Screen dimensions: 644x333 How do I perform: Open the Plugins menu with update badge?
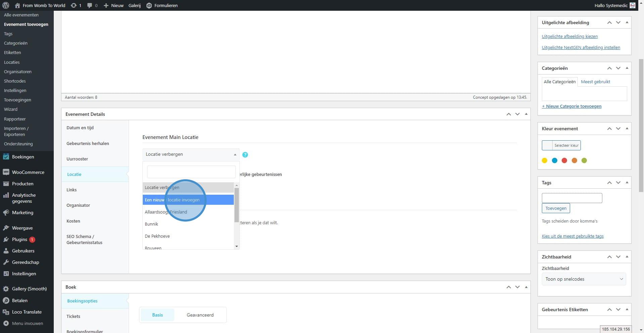[x=19, y=239]
